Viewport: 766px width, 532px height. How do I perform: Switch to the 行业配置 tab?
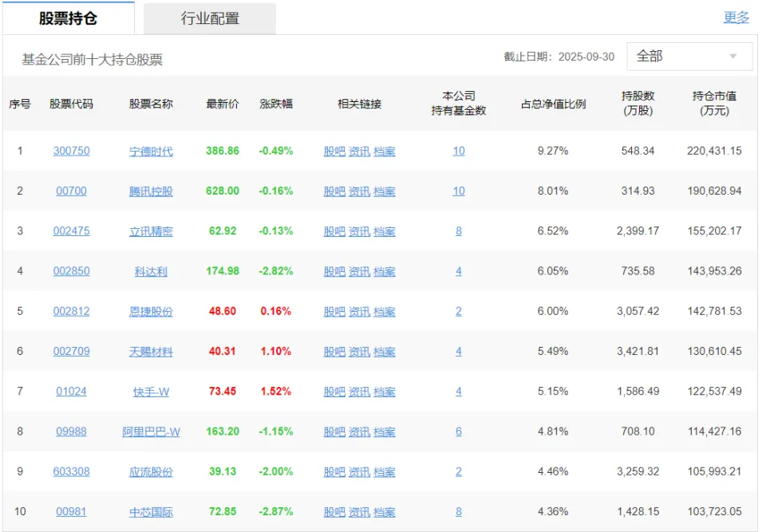tap(209, 18)
